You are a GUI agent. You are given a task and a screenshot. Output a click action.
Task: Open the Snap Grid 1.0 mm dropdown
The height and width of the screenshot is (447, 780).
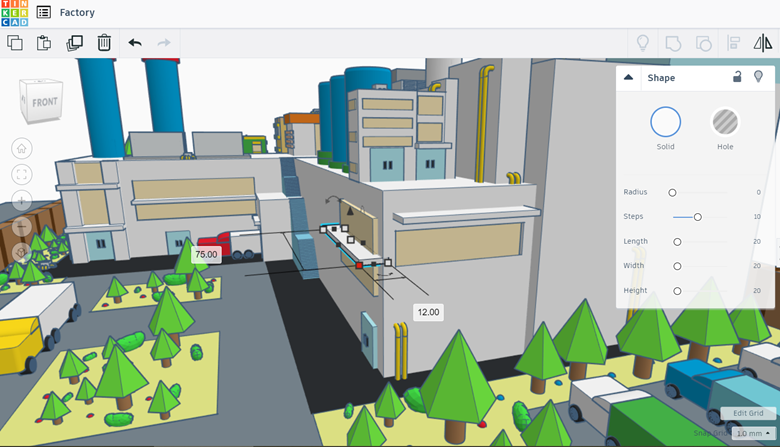(754, 433)
